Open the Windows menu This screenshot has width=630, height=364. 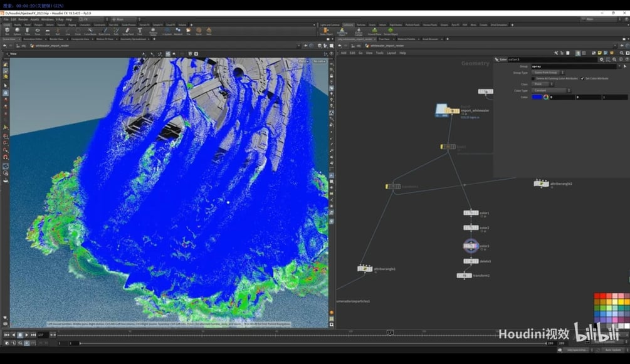(48, 19)
